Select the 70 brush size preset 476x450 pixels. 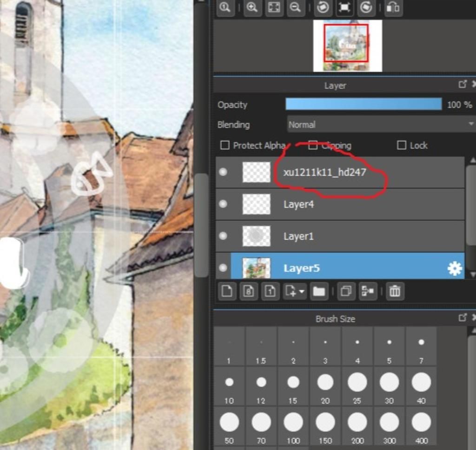[261, 426]
